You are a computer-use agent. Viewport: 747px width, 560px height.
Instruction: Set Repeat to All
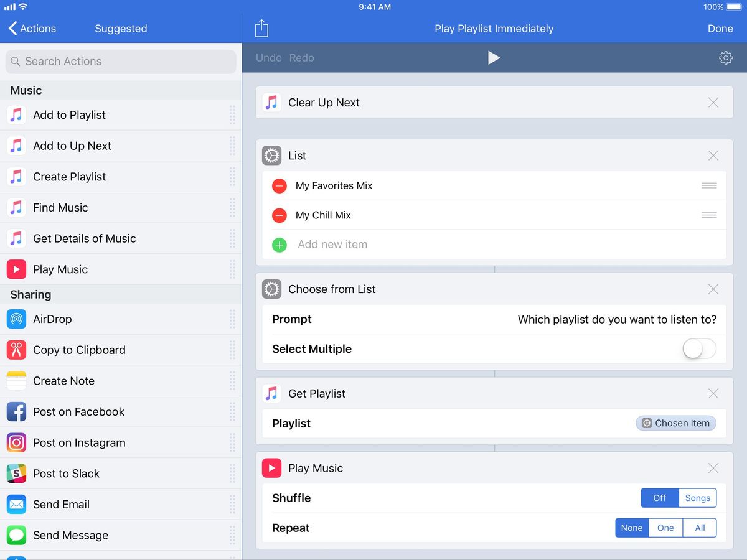click(x=700, y=528)
